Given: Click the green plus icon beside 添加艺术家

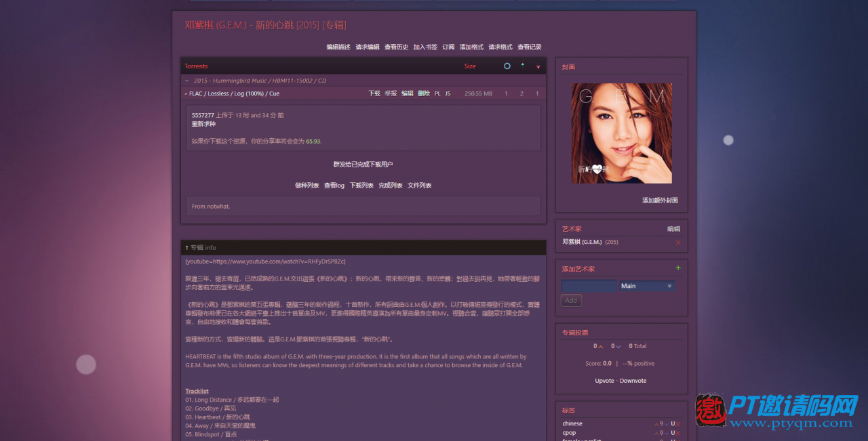Looking at the screenshot, I should pyautogui.click(x=678, y=268).
